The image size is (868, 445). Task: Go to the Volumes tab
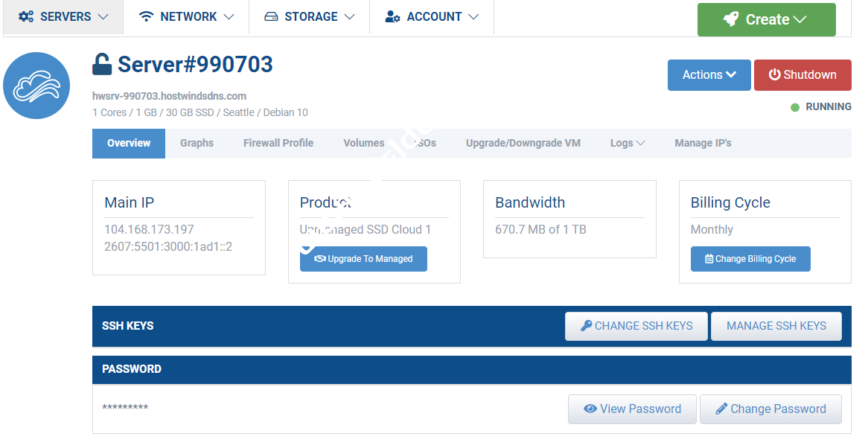363,143
